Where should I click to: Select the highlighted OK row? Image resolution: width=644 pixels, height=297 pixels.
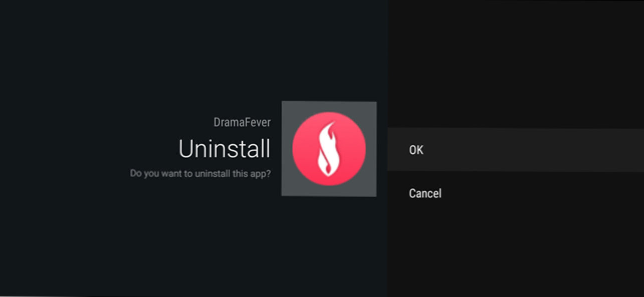(x=516, y=150)
